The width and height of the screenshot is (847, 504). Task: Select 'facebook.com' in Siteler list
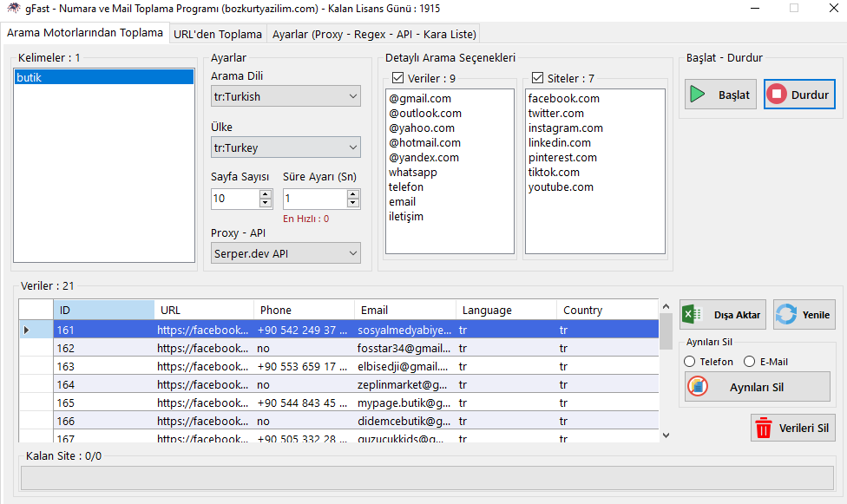point(563,98)
